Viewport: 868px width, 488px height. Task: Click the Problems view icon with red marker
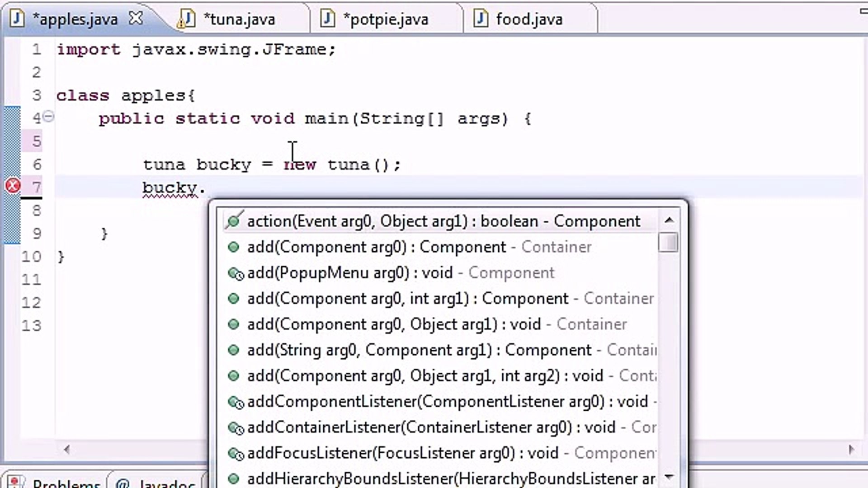[15, 482]
